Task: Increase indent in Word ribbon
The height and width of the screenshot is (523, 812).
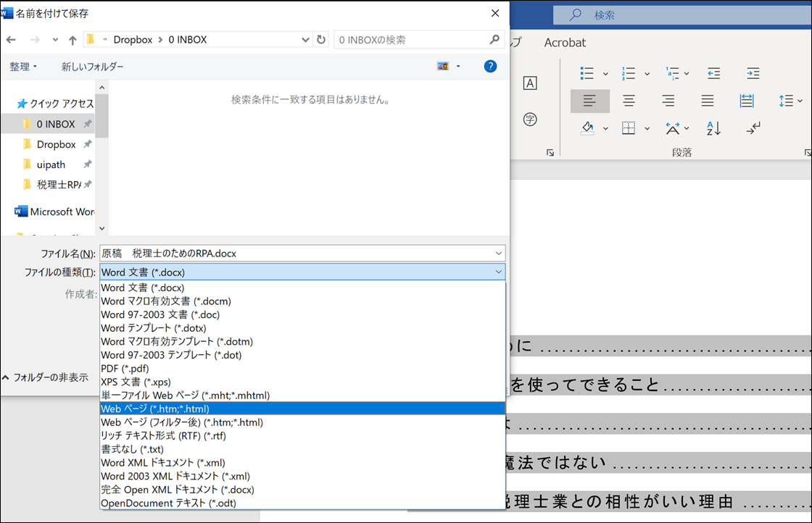Action: pos(753,73)
